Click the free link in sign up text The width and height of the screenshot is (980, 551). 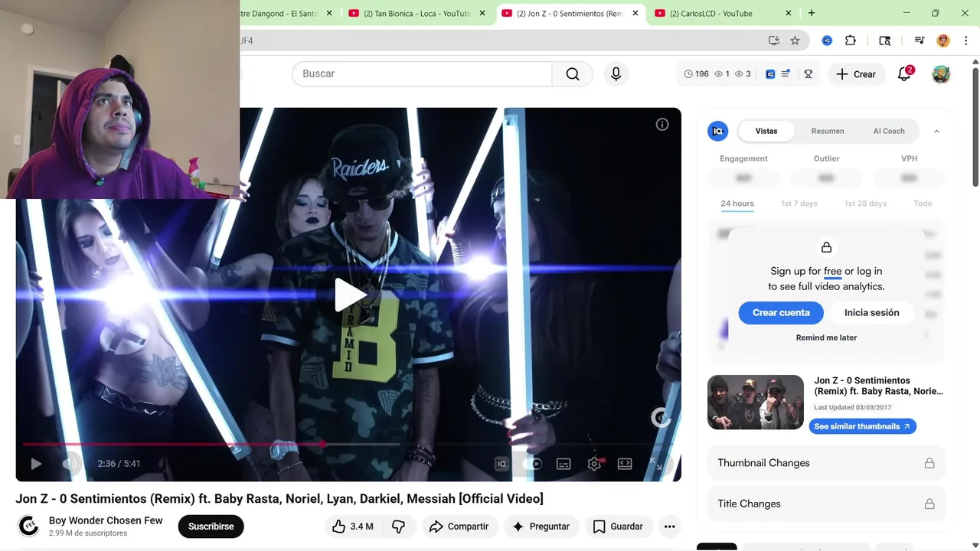pyautogui.click(x=833, y=271)
